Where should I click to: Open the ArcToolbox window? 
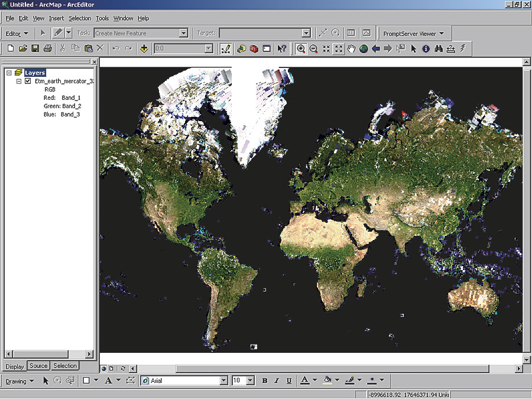click(254, 48)
